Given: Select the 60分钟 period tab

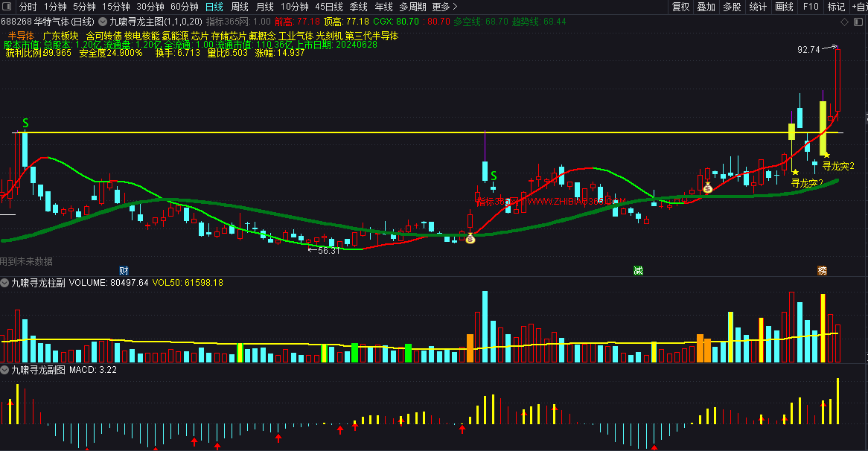Looking at the screenshot, I should coord(185,7).
